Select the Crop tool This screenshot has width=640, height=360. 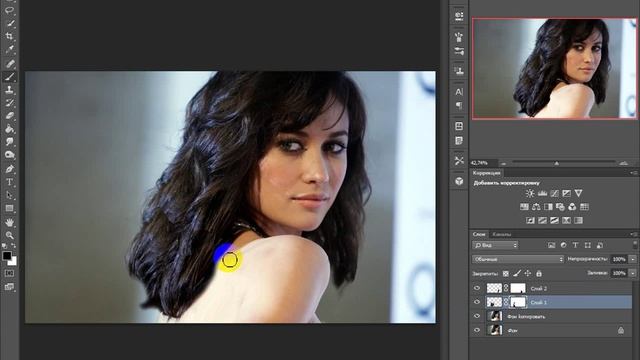click(9, 36)
